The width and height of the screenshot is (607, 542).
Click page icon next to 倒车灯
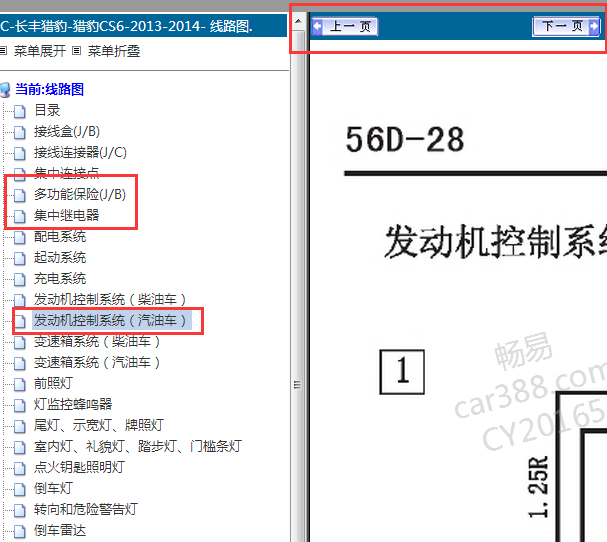(20, 489)
